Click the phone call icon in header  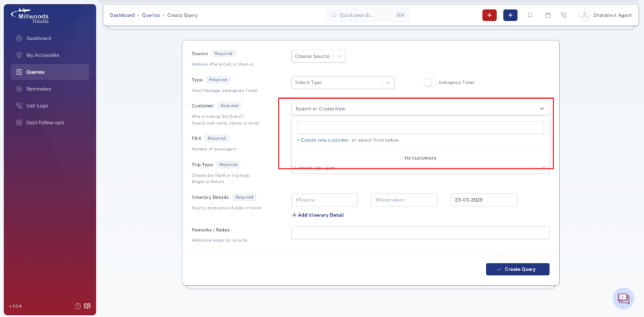coord(563,15)
